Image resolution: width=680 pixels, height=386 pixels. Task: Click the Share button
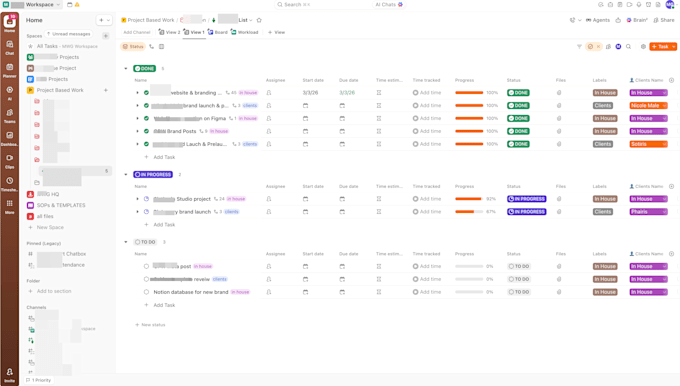tap(664, 20)
